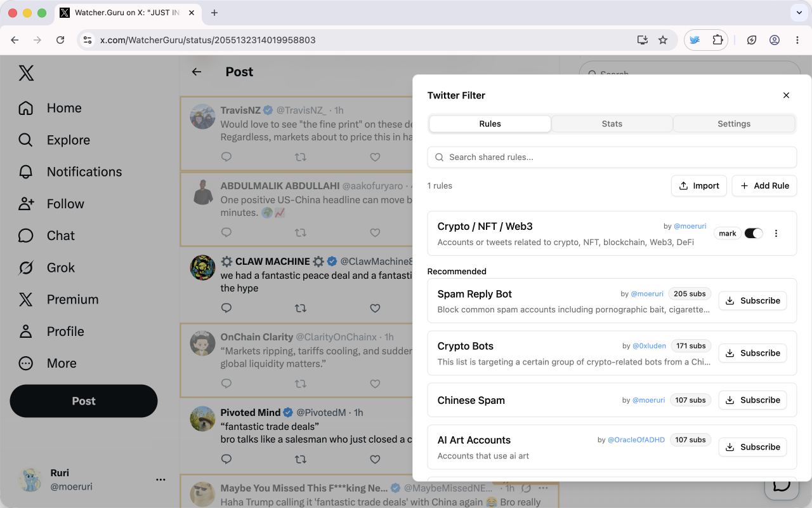The width and height of the screenshot is (812, 508).
Task: Click the '1 rules' count text
Action: click(x=440, y=186)
